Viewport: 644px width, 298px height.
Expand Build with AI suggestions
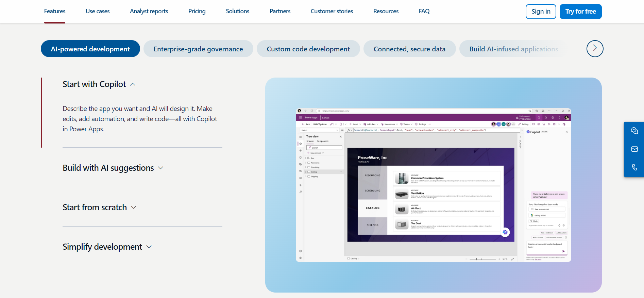click(x=113, y=168)
